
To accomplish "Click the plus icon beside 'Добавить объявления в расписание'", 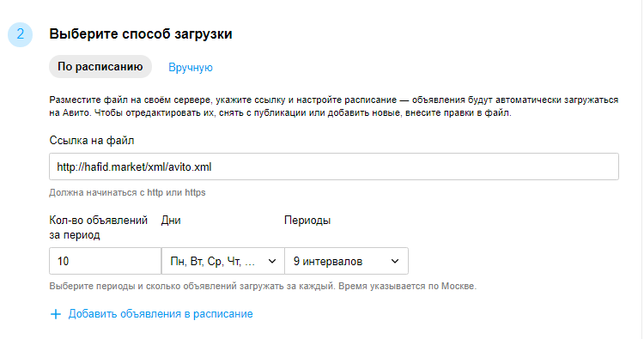I will (56, 314).
